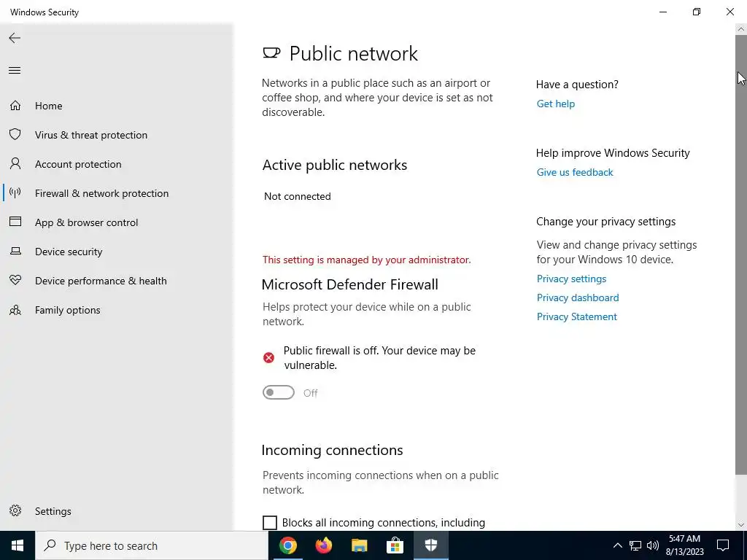
Task: Check Blocks all incoming connections box
Action: pos(270,522)
